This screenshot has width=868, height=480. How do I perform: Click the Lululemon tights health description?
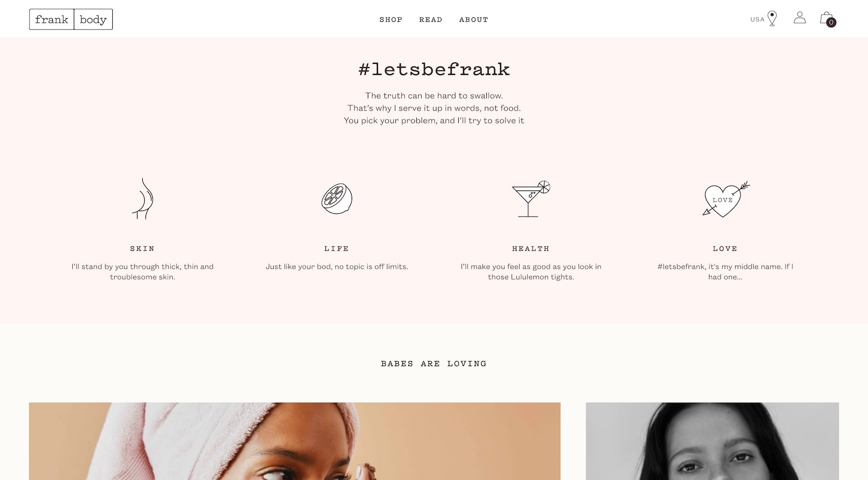click(x=531, y=272)
